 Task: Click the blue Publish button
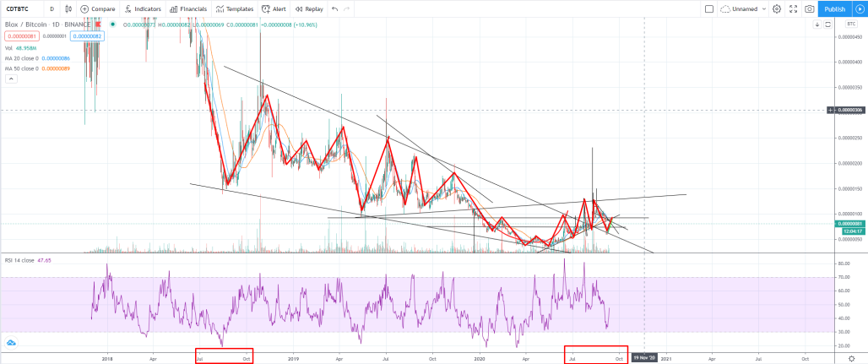point(835,8)
